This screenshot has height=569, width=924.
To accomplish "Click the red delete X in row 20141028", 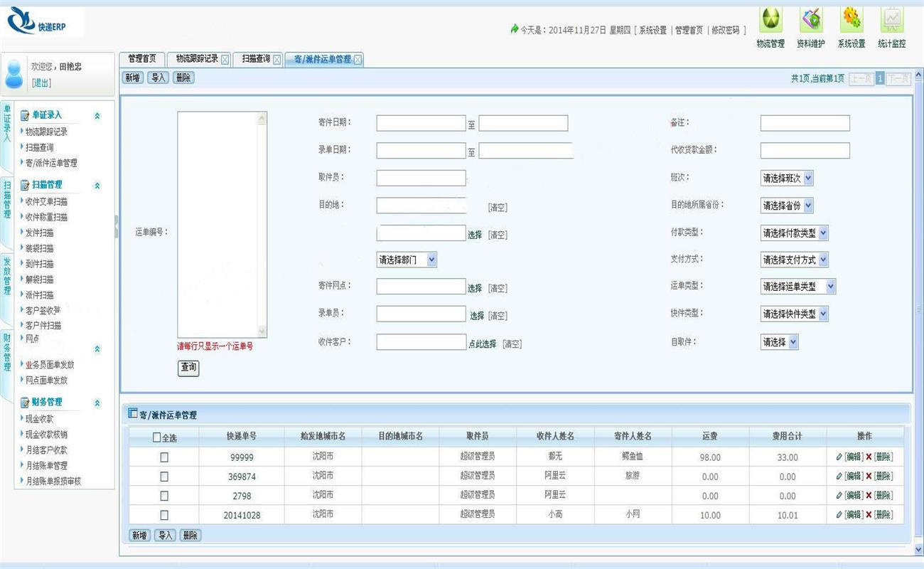I will 869,514.
